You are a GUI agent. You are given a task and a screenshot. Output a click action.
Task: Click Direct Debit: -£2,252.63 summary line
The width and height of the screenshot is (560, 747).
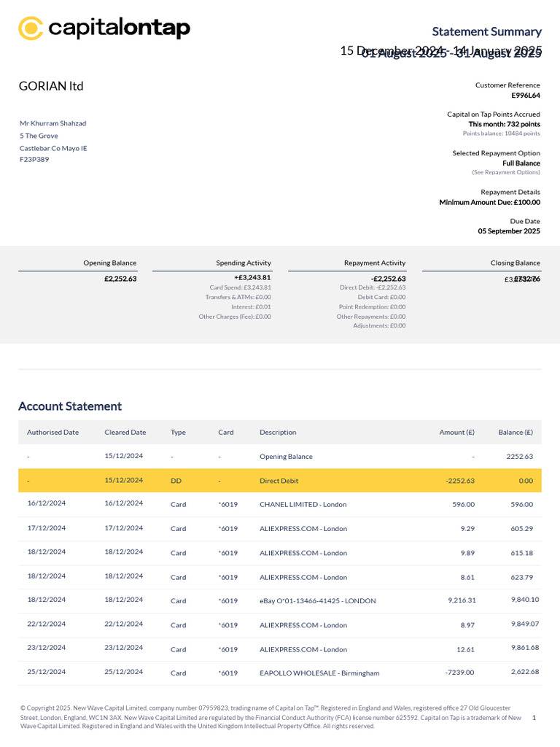coord(373,287)
